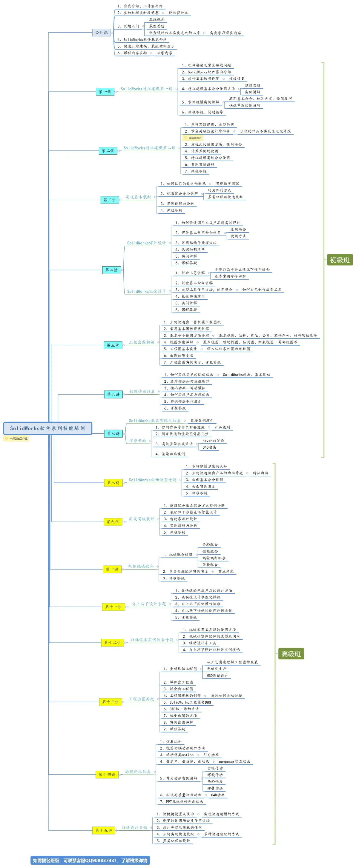Image resolution: width=356 pixels, height=868 pixels.
Task: Select the yellow 第八讲 node
Action: [113, 483]
